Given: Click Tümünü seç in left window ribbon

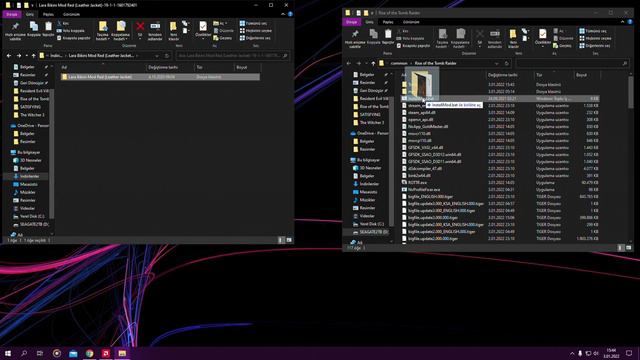Looking at the screenshot, I should coord(253,23).
